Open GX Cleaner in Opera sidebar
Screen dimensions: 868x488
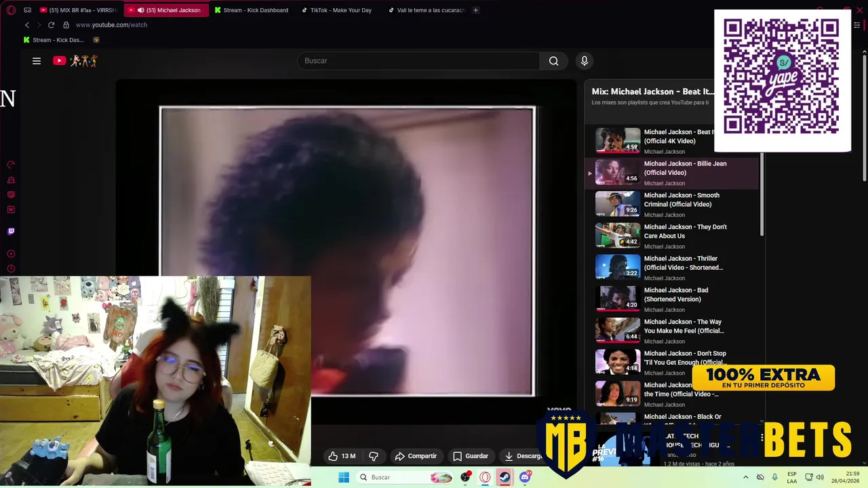[11, 180]
